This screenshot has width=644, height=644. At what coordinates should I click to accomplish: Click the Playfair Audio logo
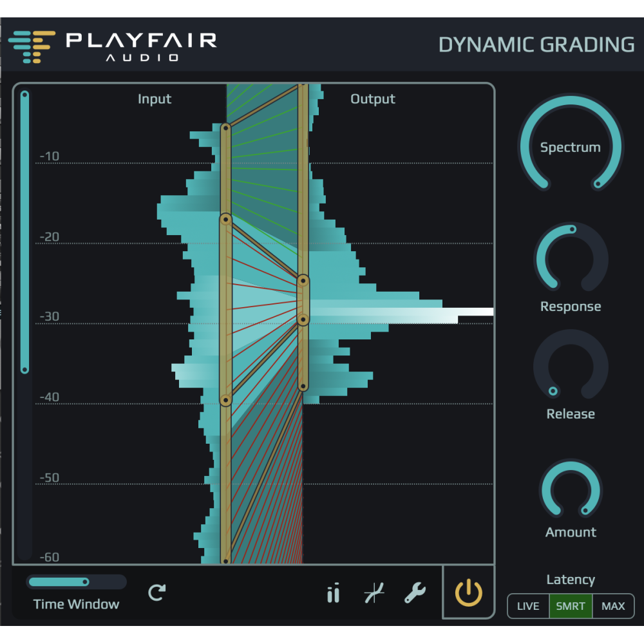point(113,46)
